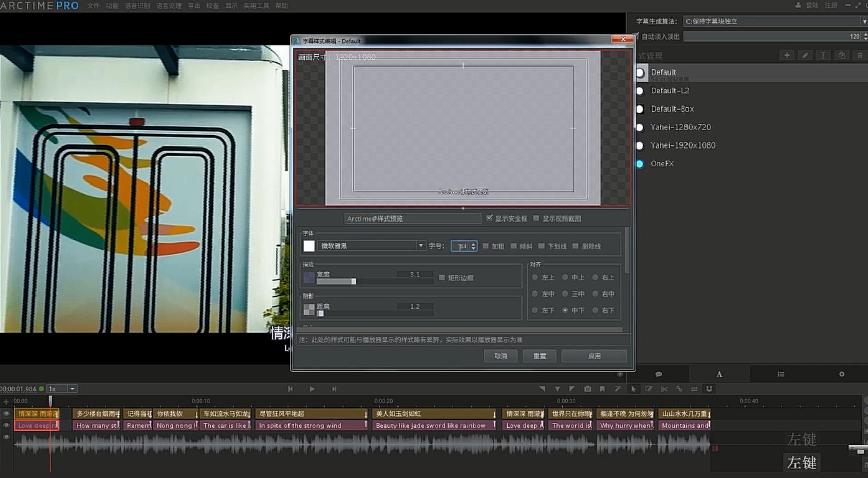
Task: Click the white font color swatch
Action: [x=309, y=246]
